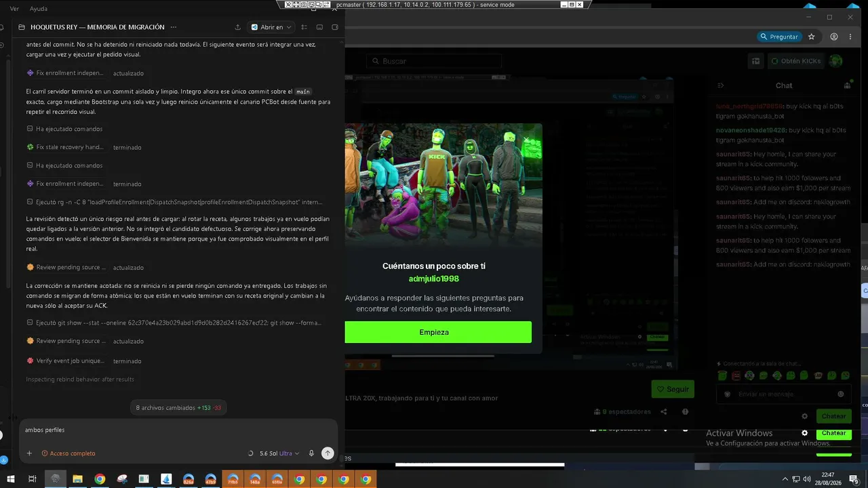Image resolution: width=868 pixels, height=488 pixels.
Task: Open the Windows notification center icon
Action: point(854,479)
